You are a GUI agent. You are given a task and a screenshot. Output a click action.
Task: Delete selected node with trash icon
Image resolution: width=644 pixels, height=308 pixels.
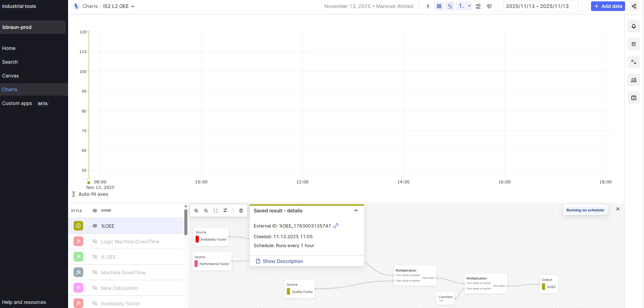pos(241,211)
